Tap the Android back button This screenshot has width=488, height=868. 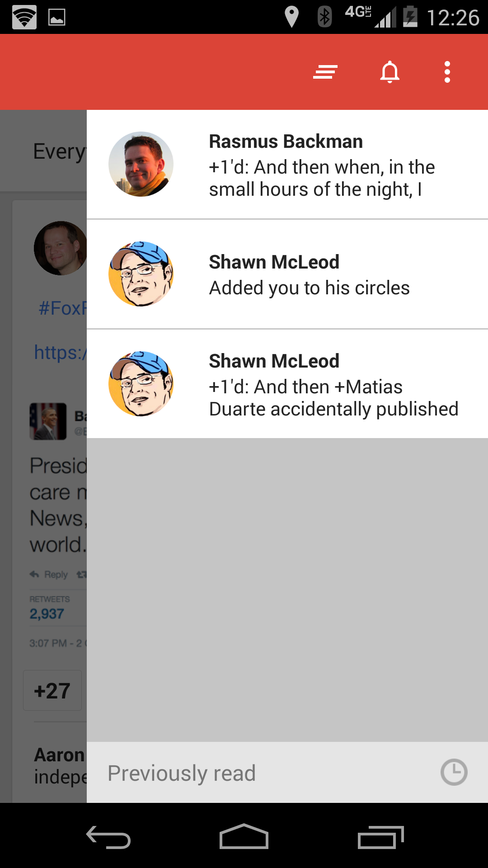pyautogui.click(x=108, y=837)
